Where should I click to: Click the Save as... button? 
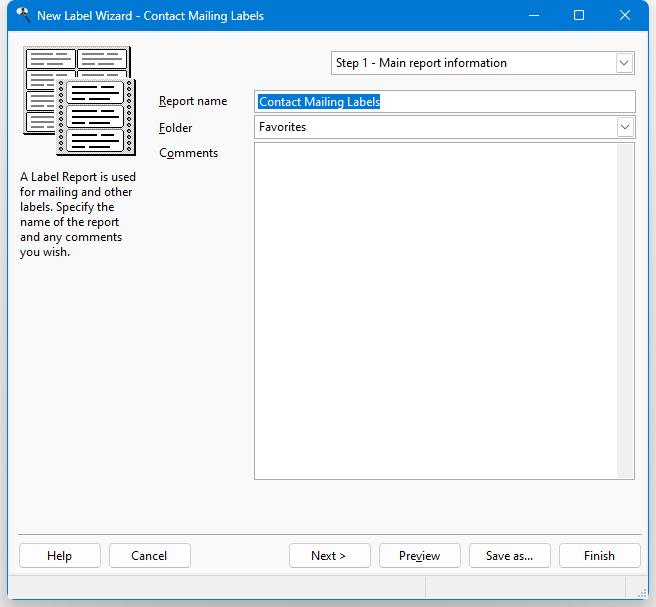click(x=509, y=556)
